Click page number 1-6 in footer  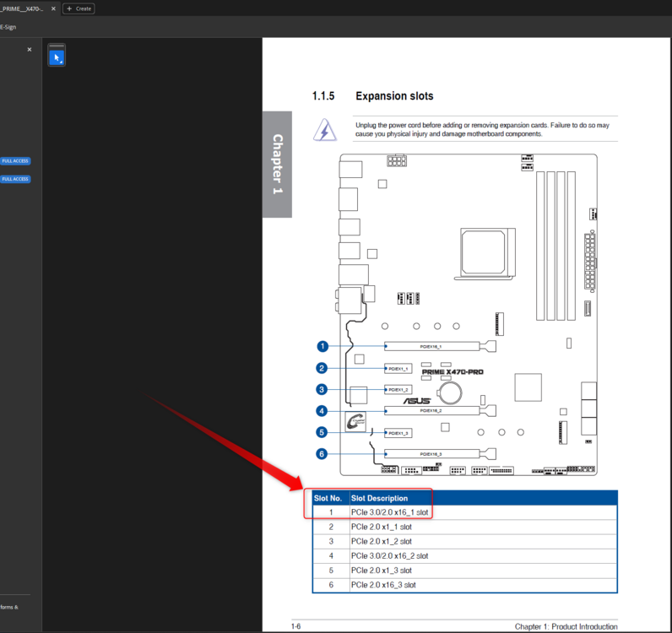[295, 626]
